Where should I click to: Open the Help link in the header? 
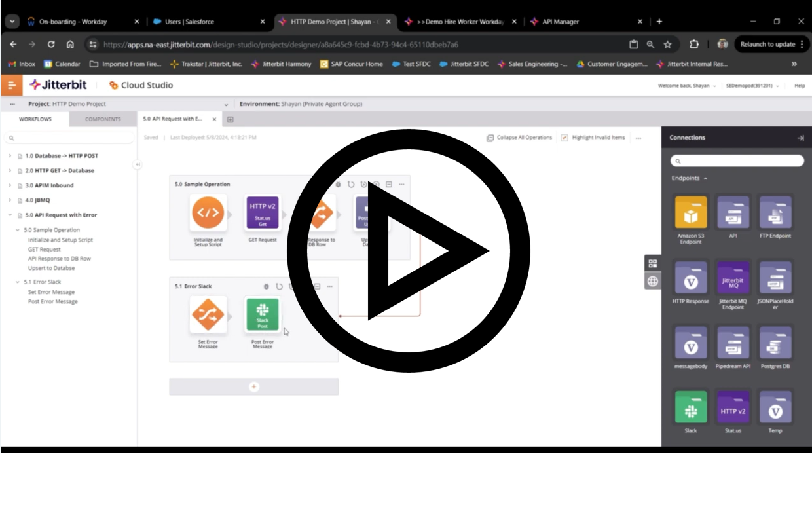(800, 85)
